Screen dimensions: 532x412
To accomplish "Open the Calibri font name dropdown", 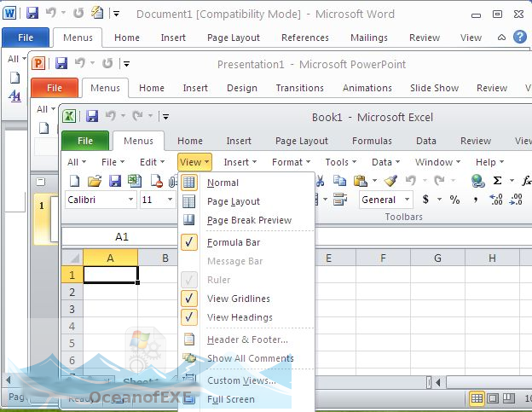I will click(130, 200).
